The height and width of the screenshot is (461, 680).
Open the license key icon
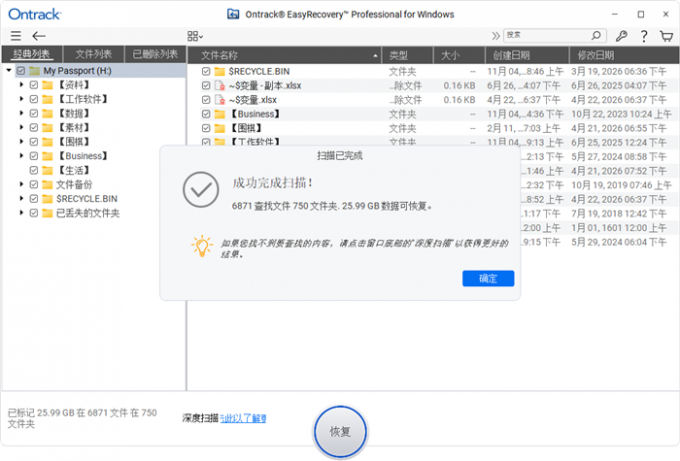point(621,36)
